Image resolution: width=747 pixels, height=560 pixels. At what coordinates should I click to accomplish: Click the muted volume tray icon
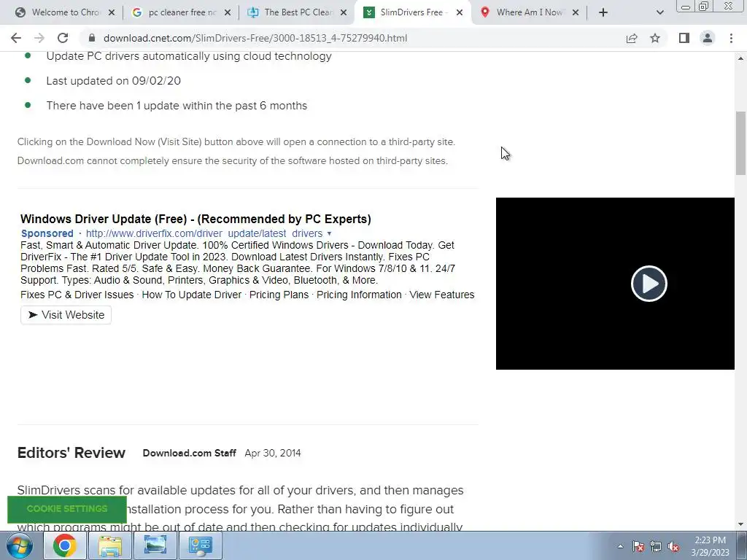pos(673,546)
